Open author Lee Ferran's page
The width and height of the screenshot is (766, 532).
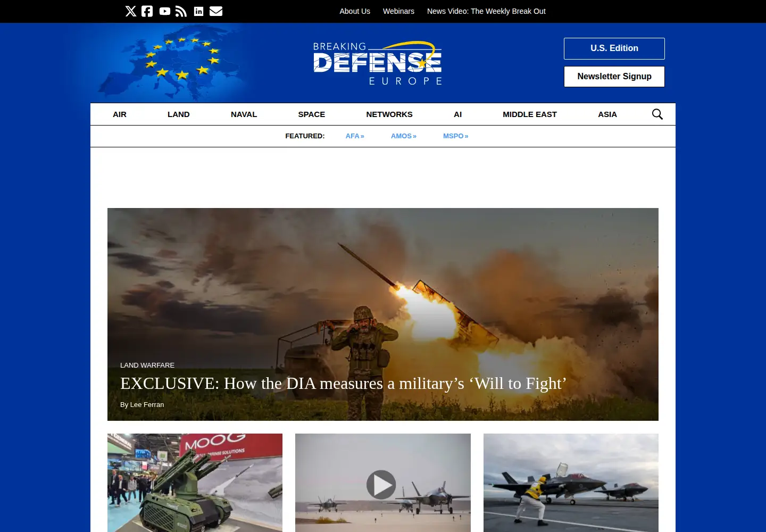[147, 405]
